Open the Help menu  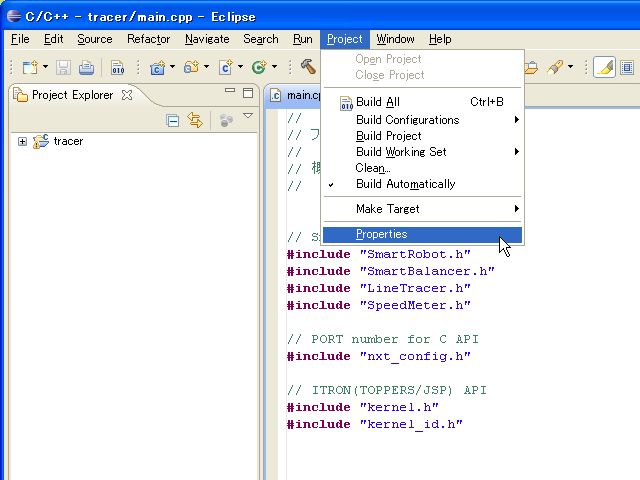click(440, 39)
